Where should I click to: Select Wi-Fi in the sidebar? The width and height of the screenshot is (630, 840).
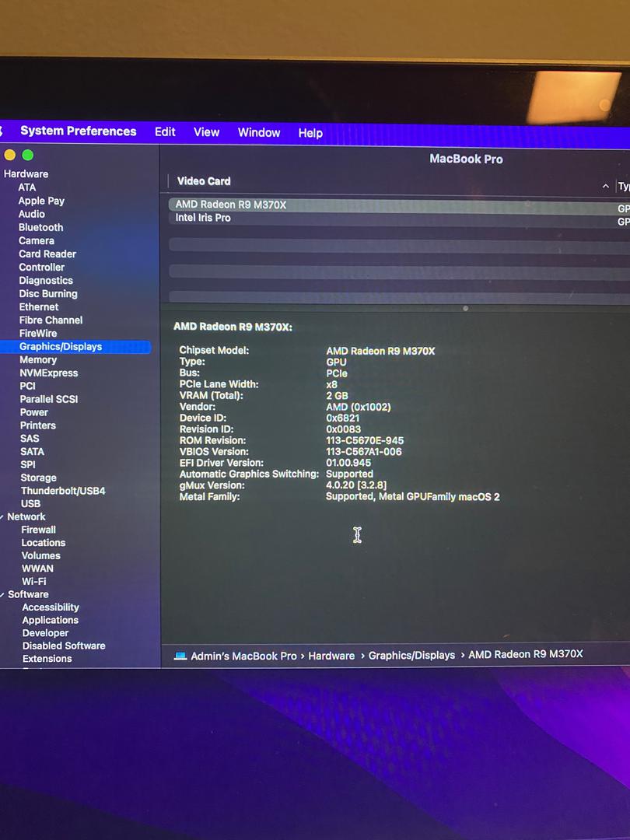(33, 581)
